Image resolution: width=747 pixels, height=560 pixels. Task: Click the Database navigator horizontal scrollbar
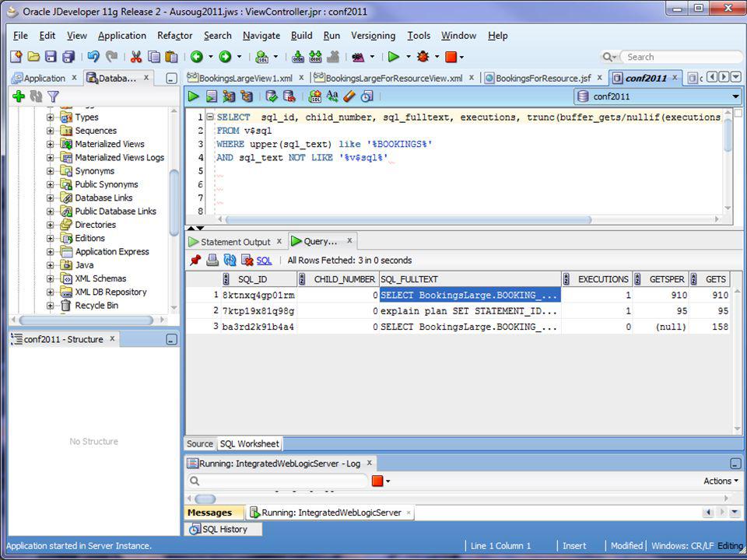pyautogui.click(x=86, y=320)
